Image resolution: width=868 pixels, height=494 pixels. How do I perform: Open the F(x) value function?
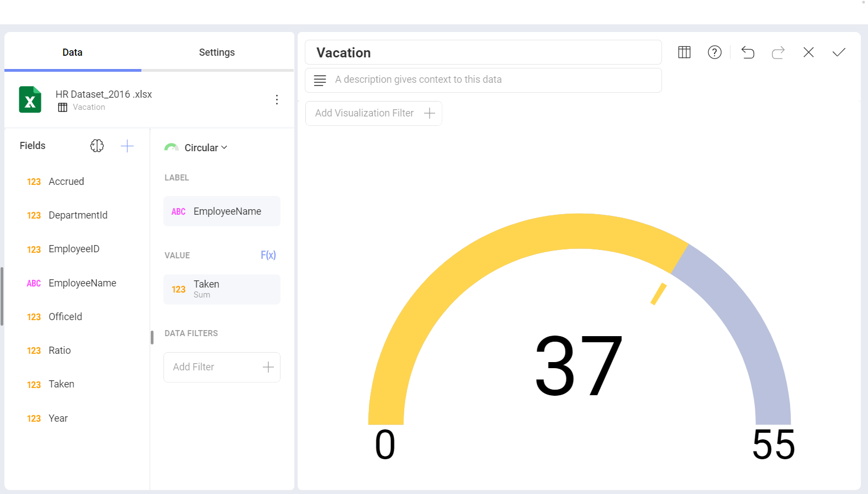click(x=268, y=255)
